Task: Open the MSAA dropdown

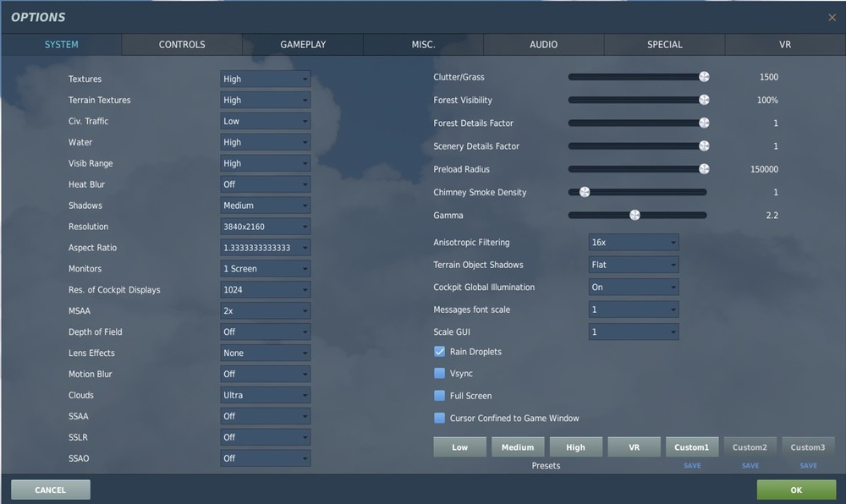Action: tap(265, 310)
